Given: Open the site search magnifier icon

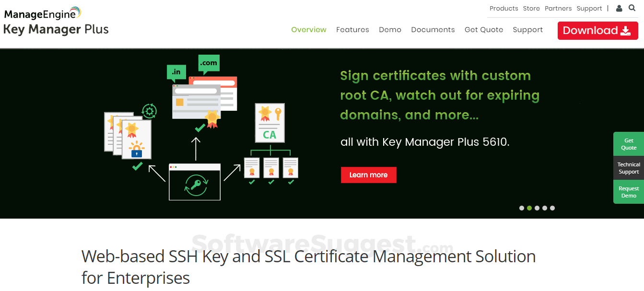Looking at the screenshot, I should [632, 8].
